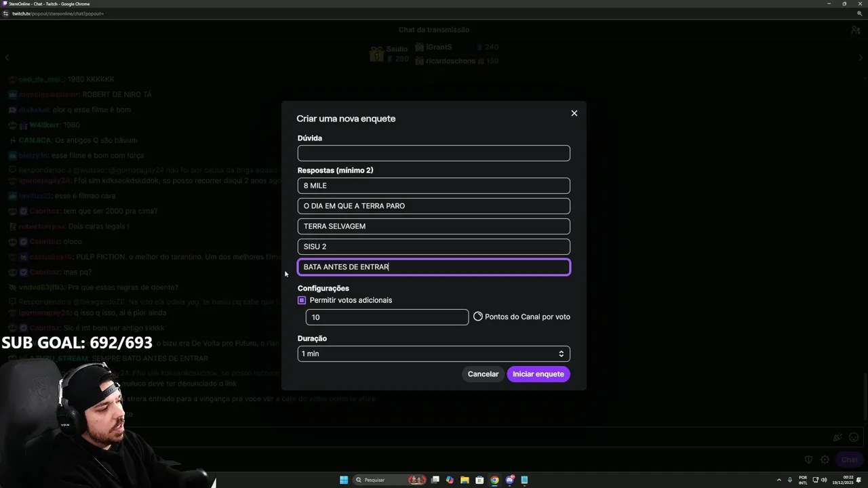Click the Pontos do Canal icon
Image resolution: width=868 pixels, height=488 pixels.
click(478, 317)
